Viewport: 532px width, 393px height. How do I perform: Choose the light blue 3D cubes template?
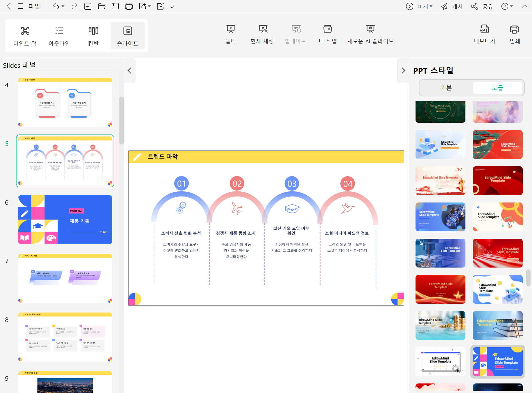(440, 145)
